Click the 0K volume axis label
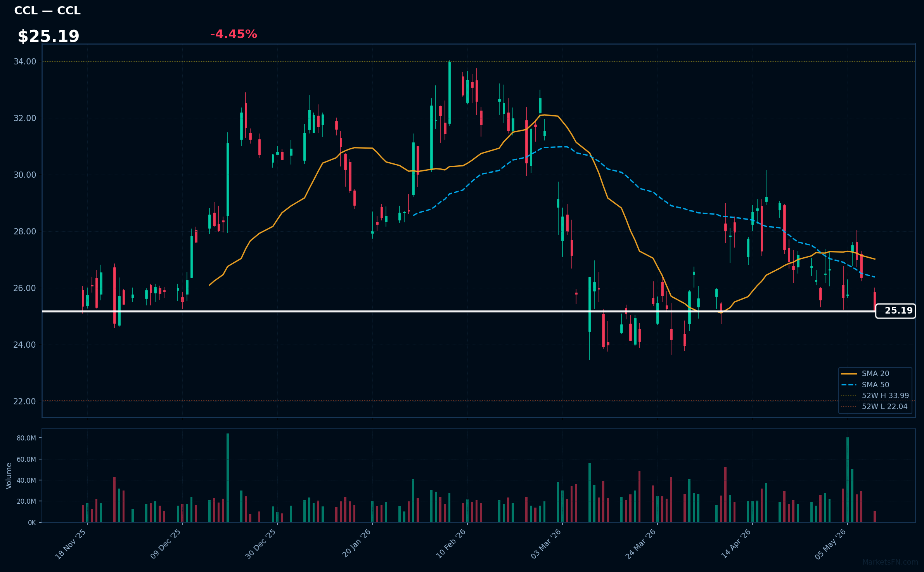Screen dimensions: 924x572 tap(32, 523)
